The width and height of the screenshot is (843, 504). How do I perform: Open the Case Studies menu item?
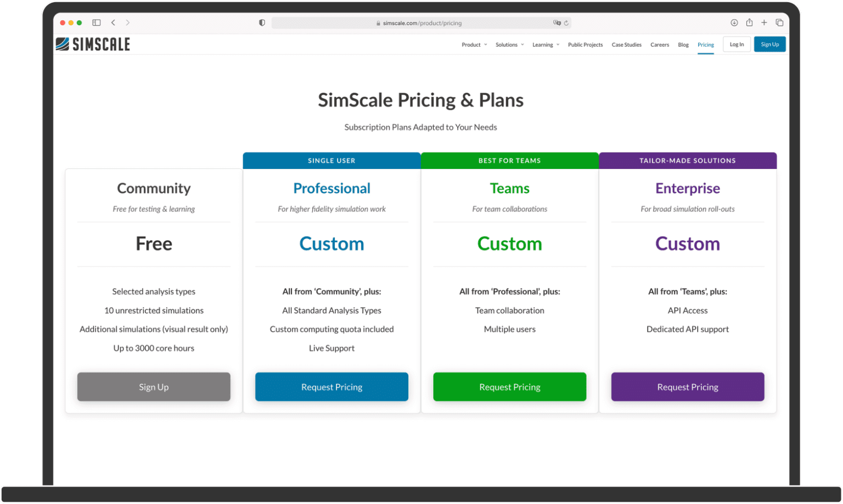[x=626, y=44]
